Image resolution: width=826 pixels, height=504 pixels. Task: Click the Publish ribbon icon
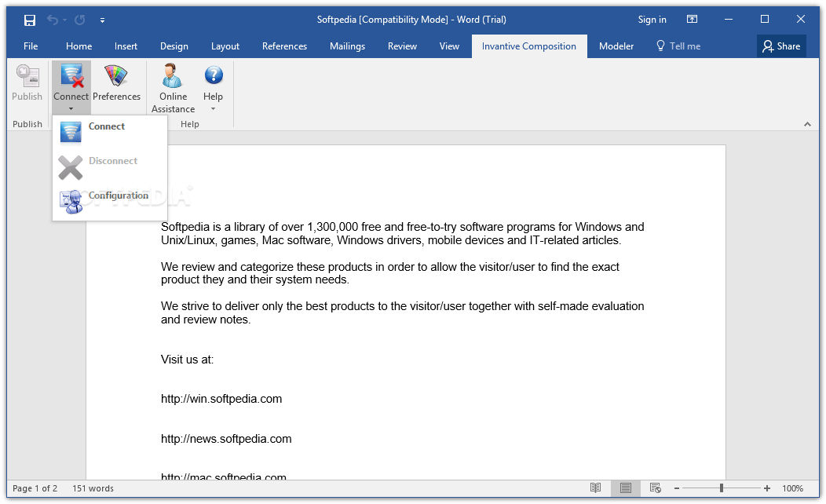(27, 76)
